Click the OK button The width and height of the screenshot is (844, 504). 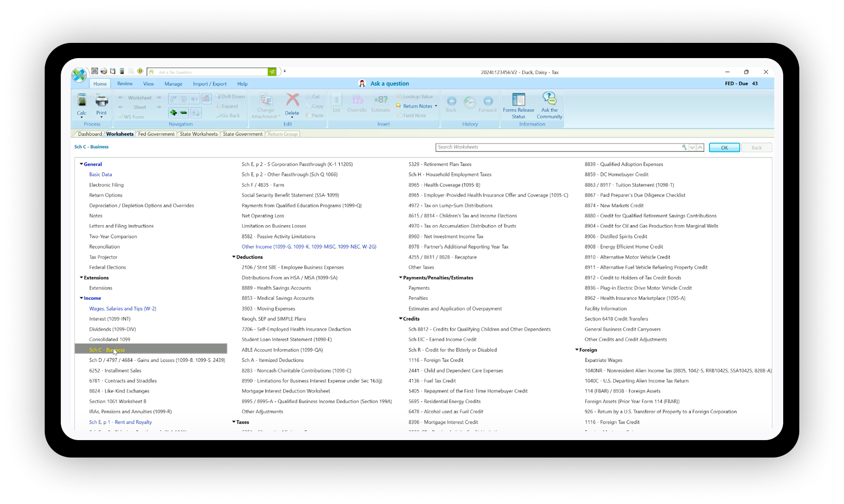pos(724,147)
